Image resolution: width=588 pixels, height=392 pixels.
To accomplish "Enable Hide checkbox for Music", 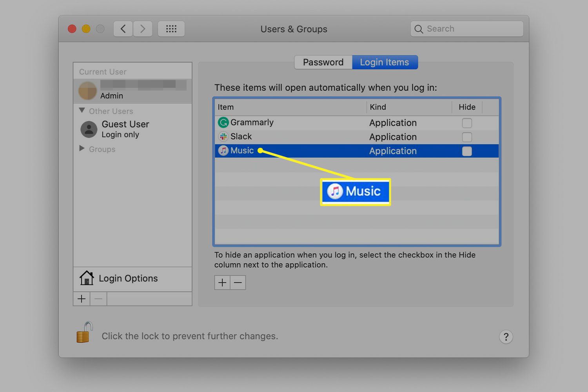I will pyautogui.click(x=467, y=151).
